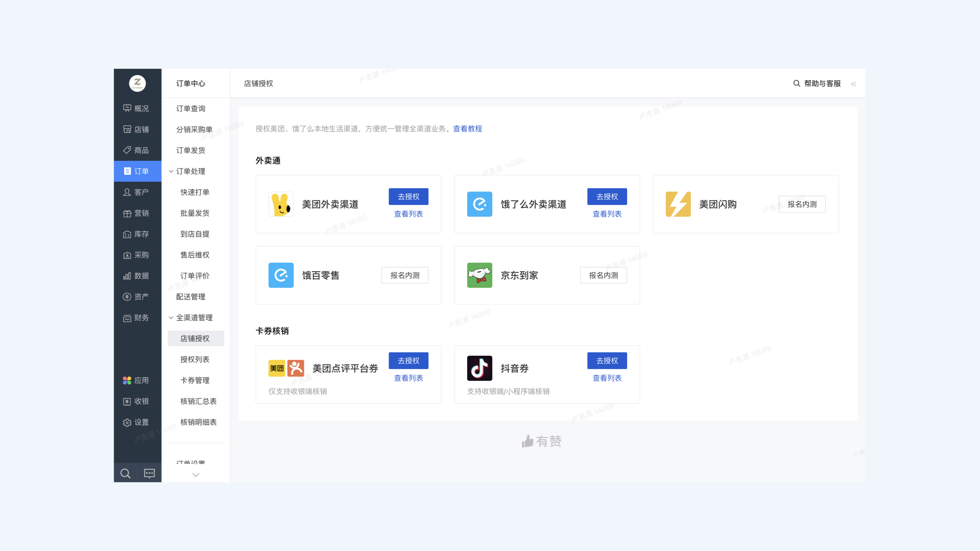Screen dimensions: 980x551
Task: Click 去授权 for 抖音券
Action: pos(607,361)
